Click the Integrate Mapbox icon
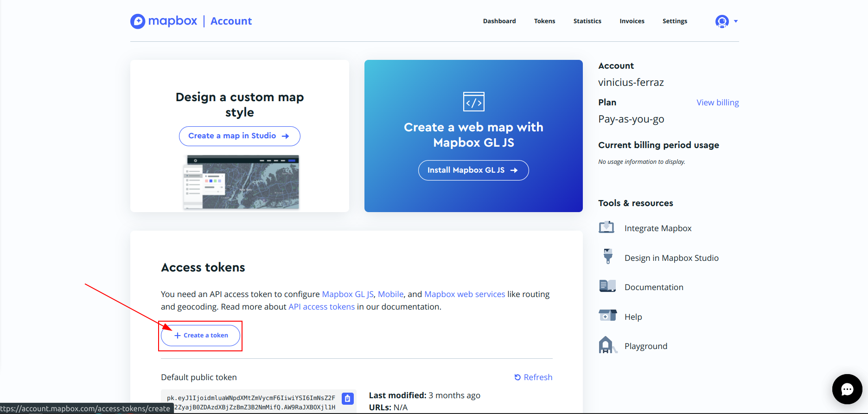The height and width of the screenshot is (414, 868). [606, 227]
